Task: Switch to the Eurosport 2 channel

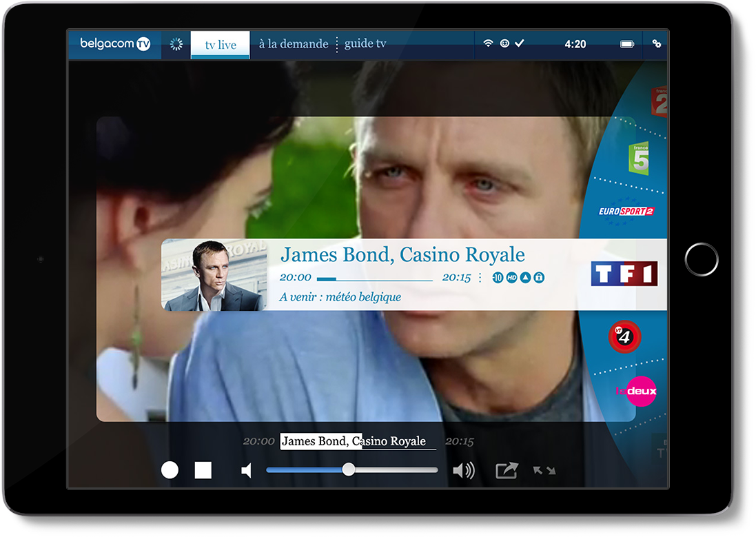Action: coord(626,212)
